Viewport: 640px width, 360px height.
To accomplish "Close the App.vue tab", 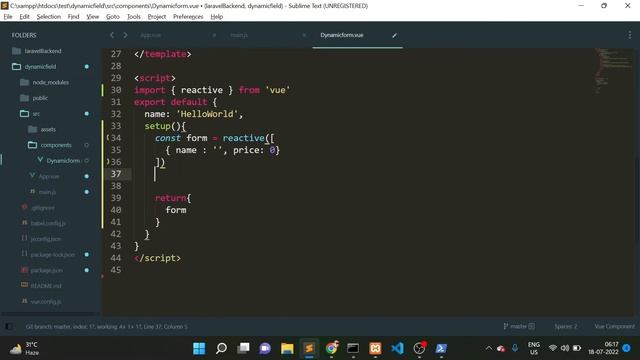I will click(214, 36).
